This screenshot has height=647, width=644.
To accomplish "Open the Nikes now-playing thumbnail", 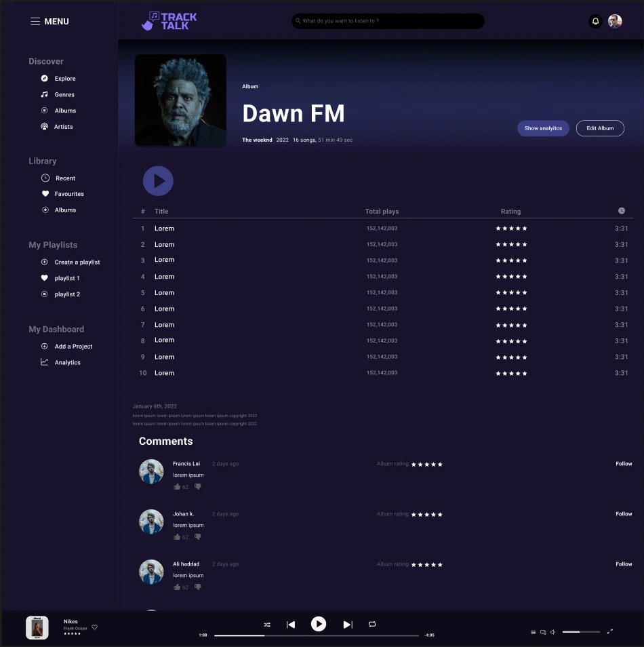I will click(37, 627).
